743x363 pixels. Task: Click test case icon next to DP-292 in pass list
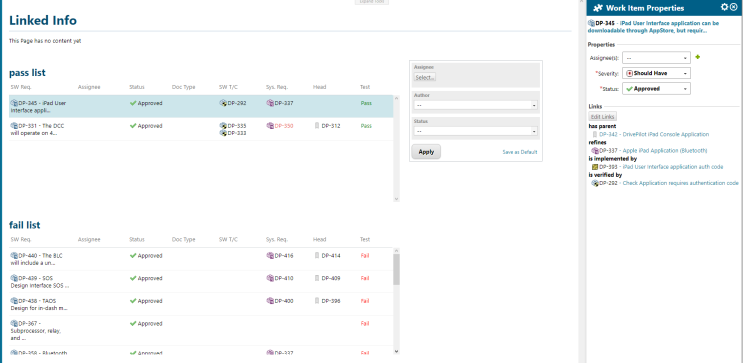click(223, 103)
